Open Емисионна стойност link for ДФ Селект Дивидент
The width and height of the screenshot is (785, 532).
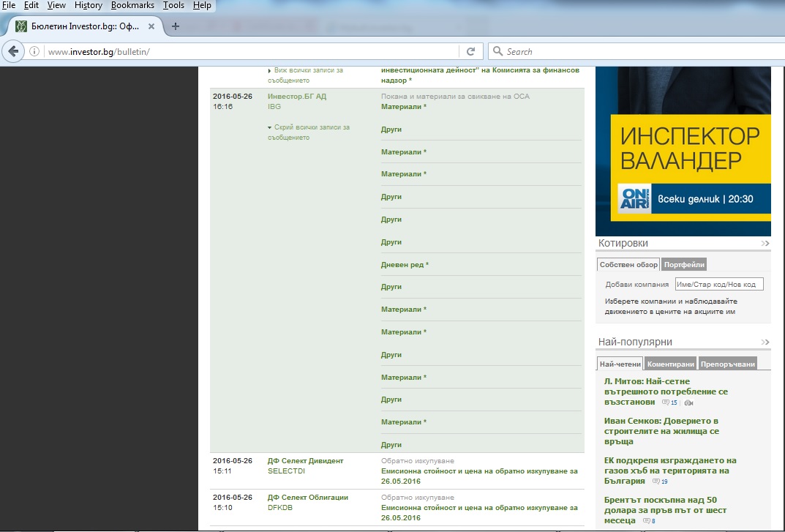pos(479,476)
